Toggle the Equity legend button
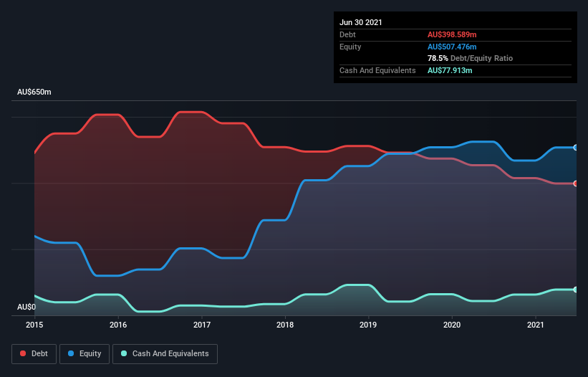Image resolution: width=588 pixels, height=377 pixels. click(85, 354)
